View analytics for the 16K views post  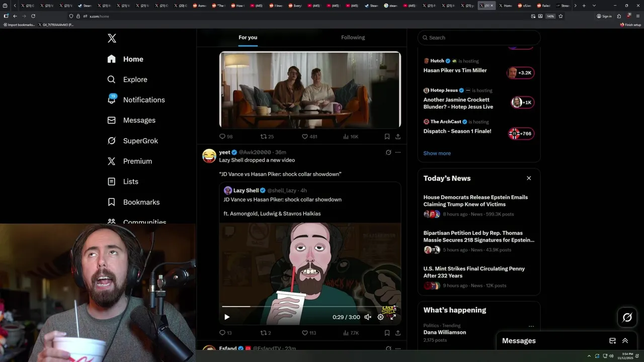coord(351,136)
